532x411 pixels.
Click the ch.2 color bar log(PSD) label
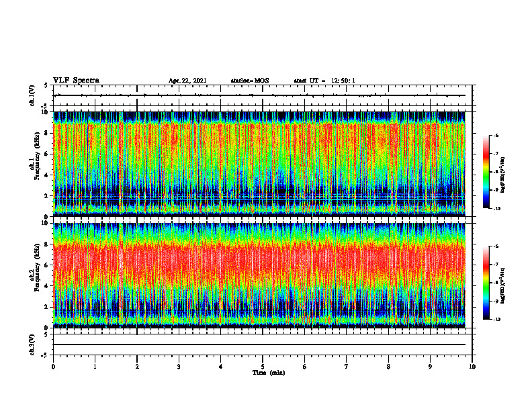[503, 285]
